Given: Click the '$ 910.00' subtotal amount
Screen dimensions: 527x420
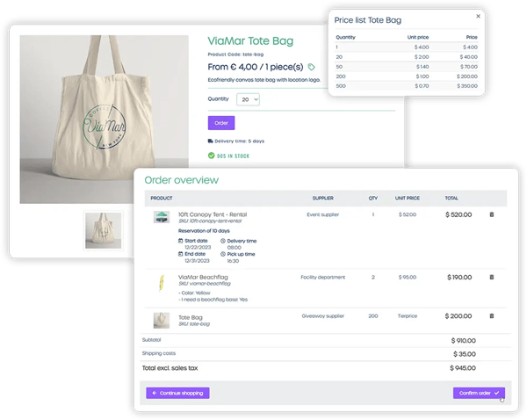Looking at the screenshot, I should (463, 341).
